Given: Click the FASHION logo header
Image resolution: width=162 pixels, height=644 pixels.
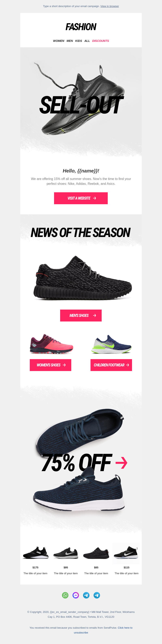Looking at the screenshot, I should (x=81, y=27).
